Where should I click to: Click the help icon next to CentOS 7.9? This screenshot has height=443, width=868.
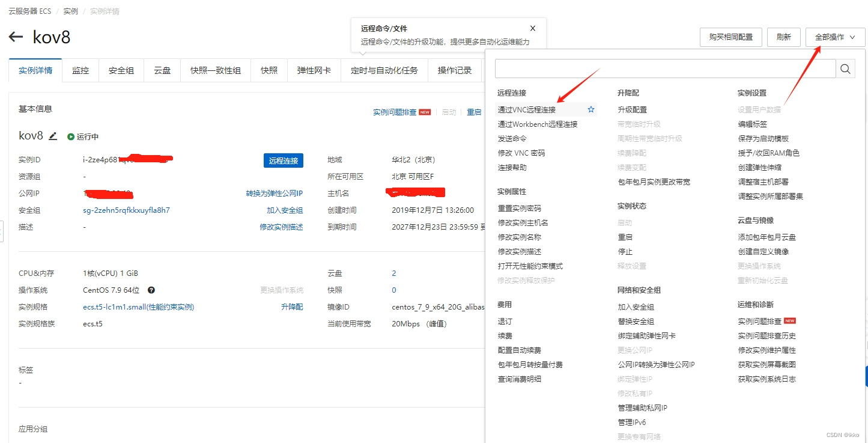click(151, 290)
